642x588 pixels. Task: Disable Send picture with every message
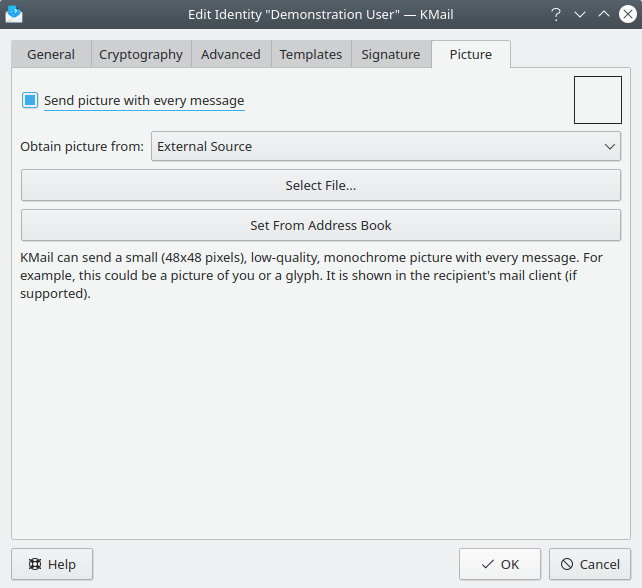(30, 101)
